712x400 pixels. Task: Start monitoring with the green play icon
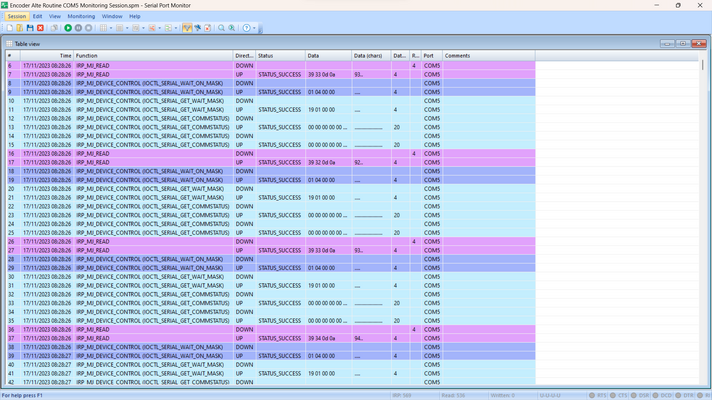tap(68, 28)
